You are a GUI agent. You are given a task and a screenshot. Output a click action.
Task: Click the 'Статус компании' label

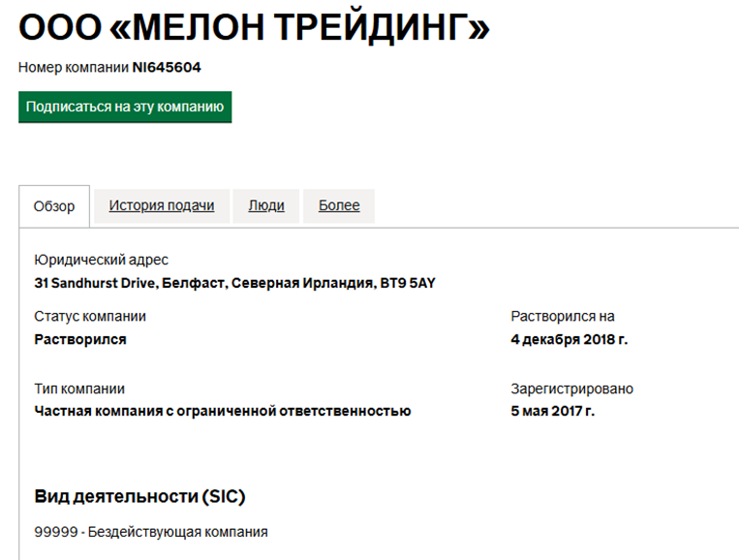tap(90, 316)
